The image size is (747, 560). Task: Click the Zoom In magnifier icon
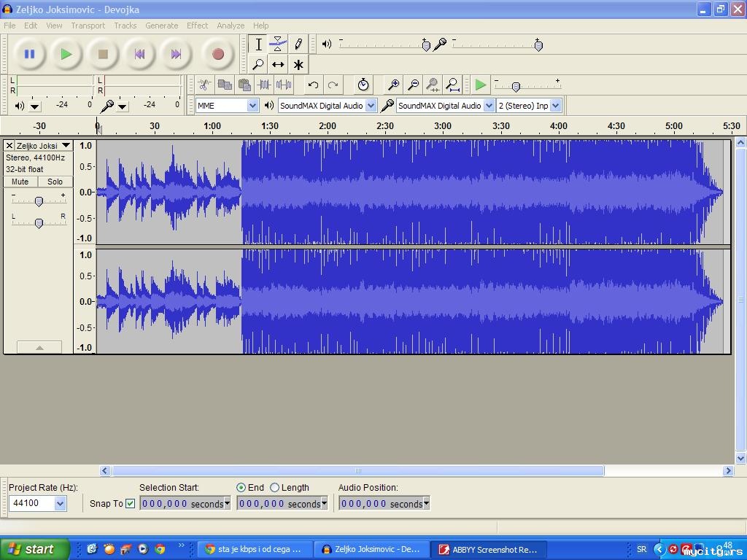coord(393,85)
